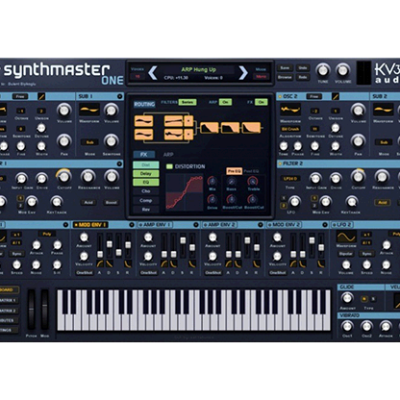Select the Cho effect tab
400x400 pixels.
(x=146, y=191)
